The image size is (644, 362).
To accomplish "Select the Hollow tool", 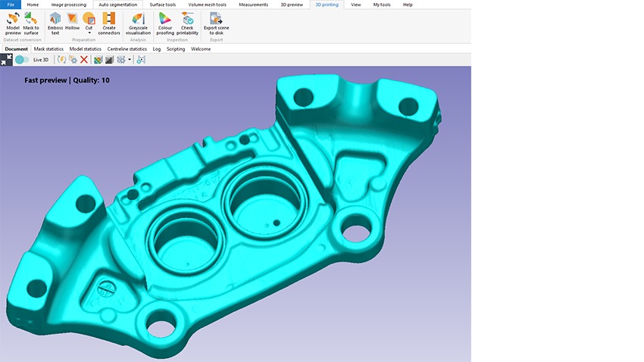I will pyautogui.click(x=72, y=22).
